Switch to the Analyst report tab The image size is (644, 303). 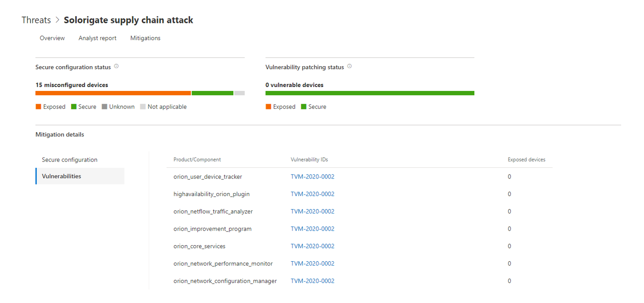pos(97,38)
